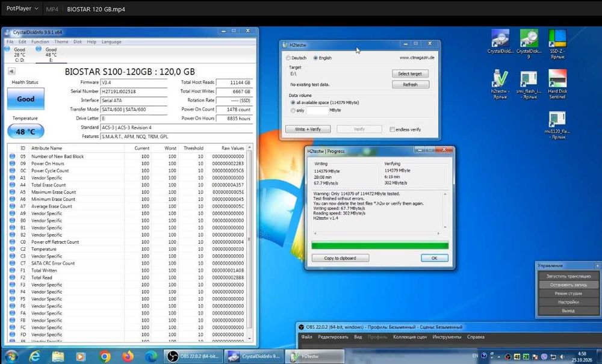Click the green H2testw progress bar
602x364 pixels.
(x=380, y=245)
